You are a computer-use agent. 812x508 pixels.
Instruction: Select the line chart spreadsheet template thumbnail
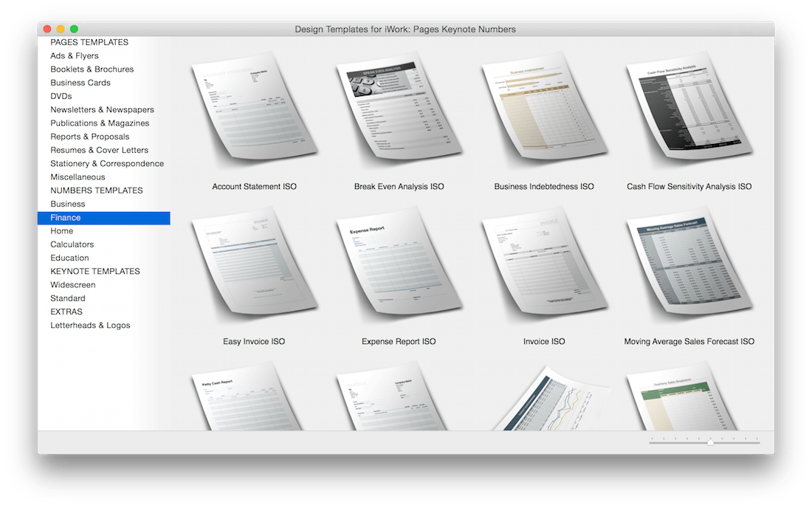[x=552, y=398]
